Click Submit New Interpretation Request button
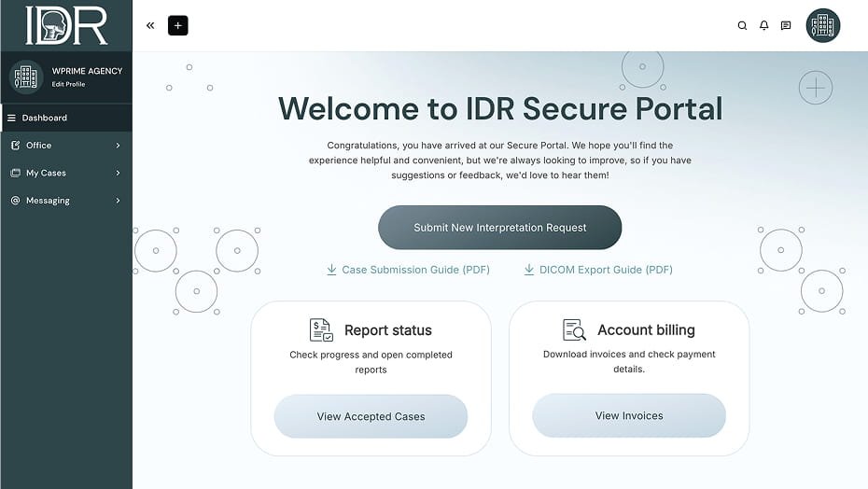The width and height of the screenshot is (868, 489). pyautogui.click(x=500, y=228)
